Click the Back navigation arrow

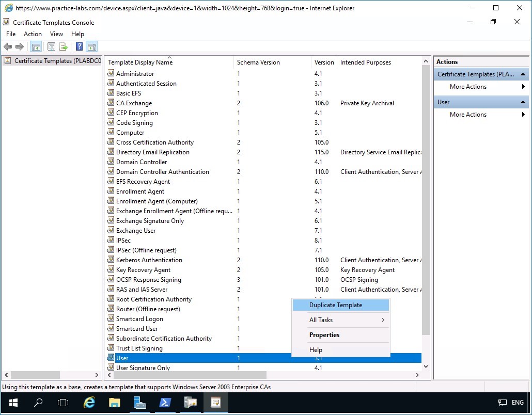(8, 46)
